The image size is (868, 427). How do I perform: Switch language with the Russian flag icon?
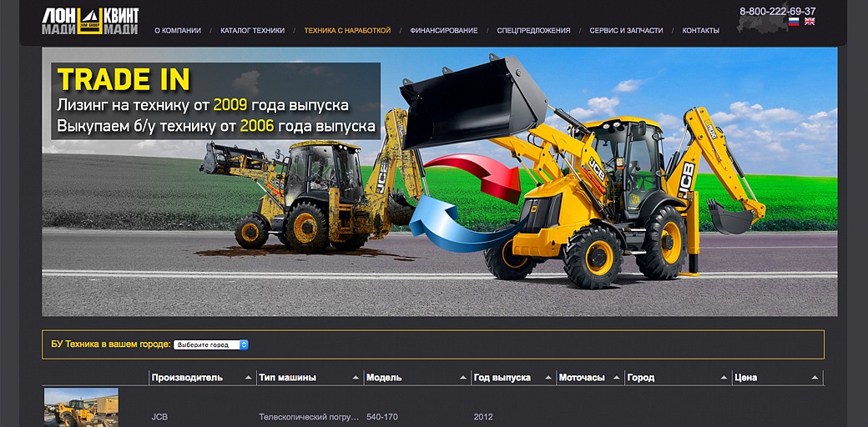pos(794,22)
